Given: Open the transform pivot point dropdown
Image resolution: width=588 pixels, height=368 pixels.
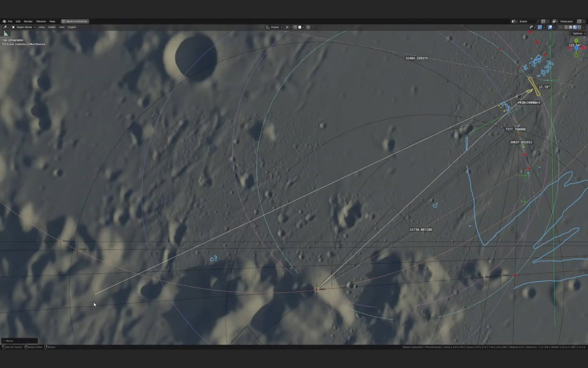Looking at the screenshot, I should (x=288, y=27).
